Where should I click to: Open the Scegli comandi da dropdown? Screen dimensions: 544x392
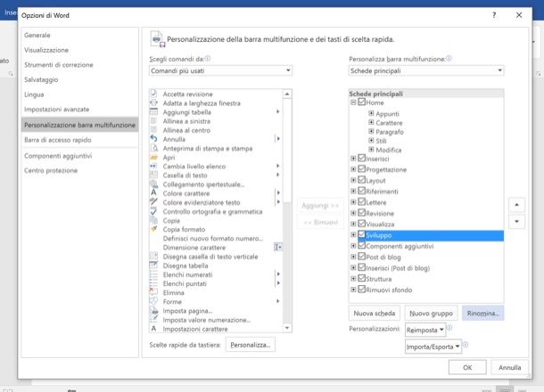(x=220, y=70)
